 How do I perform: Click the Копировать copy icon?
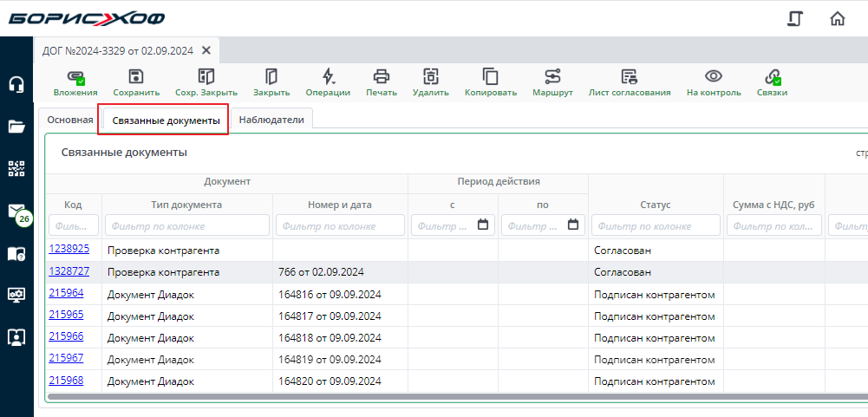pos(490,77)
